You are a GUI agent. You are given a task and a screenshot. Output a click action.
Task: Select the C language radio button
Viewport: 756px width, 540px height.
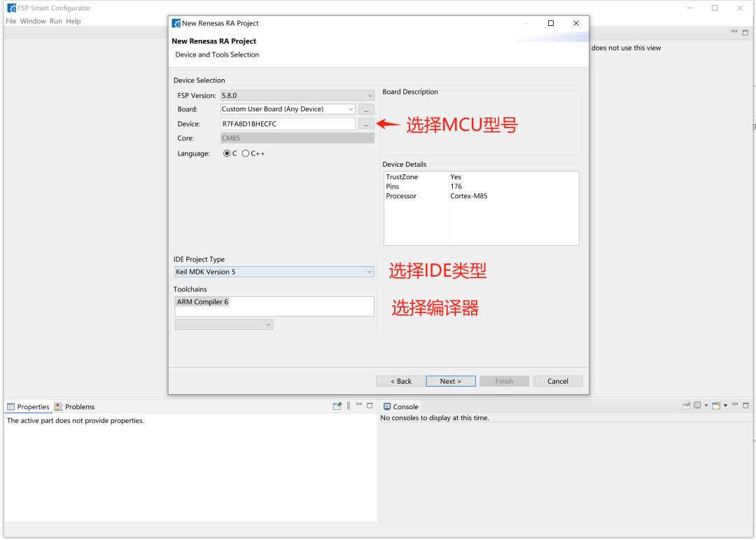tap(227, 153)
